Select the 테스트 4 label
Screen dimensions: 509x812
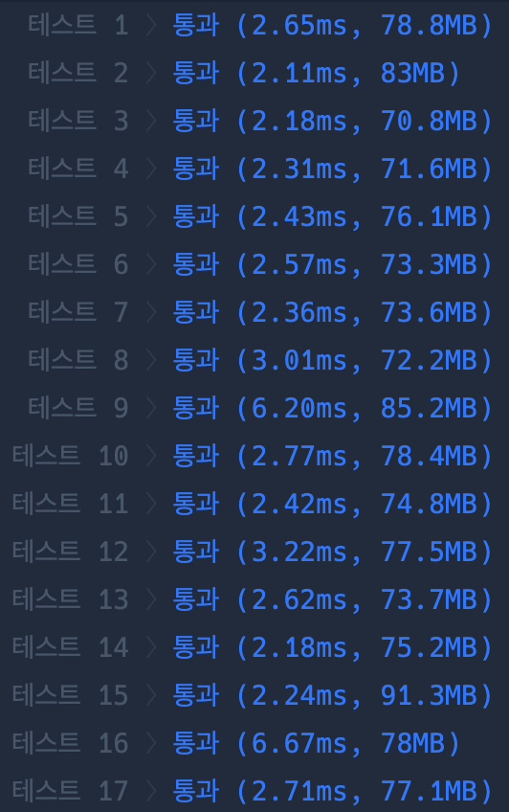pyautogui.click(x=78, y=169)
